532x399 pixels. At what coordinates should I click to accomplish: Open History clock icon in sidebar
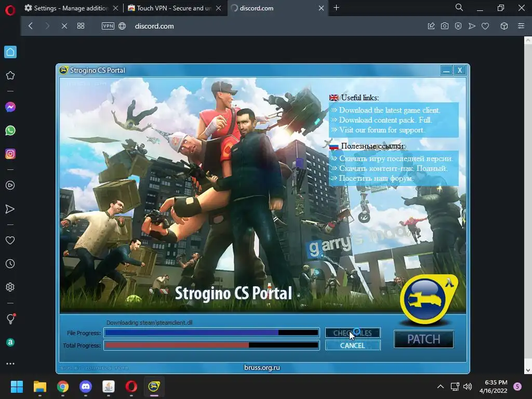coord(10,263)
